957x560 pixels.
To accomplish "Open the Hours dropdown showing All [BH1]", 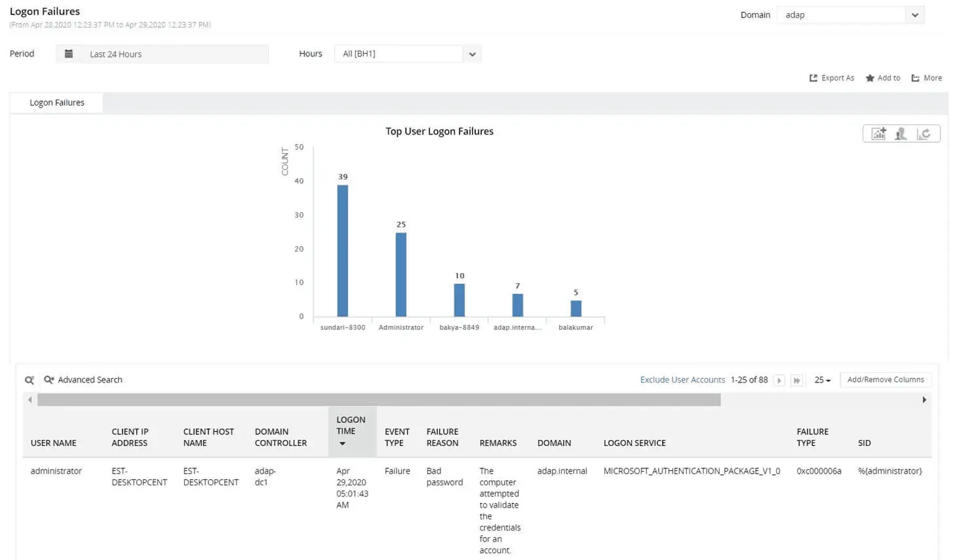I will point(472,54).
